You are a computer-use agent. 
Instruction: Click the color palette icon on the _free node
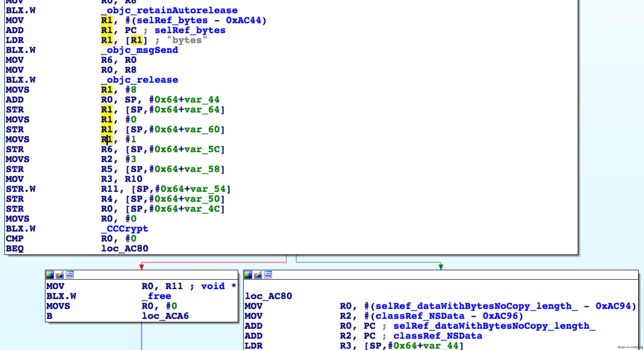tap(50, 275)
